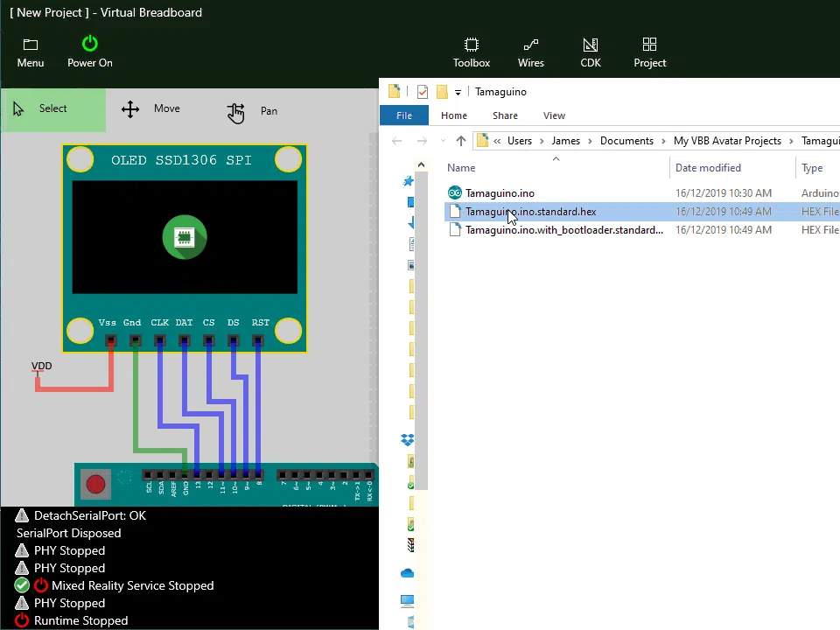Click the OLED SSD1306 SPI title label
The image size is (840, 630).
[182, 159]
